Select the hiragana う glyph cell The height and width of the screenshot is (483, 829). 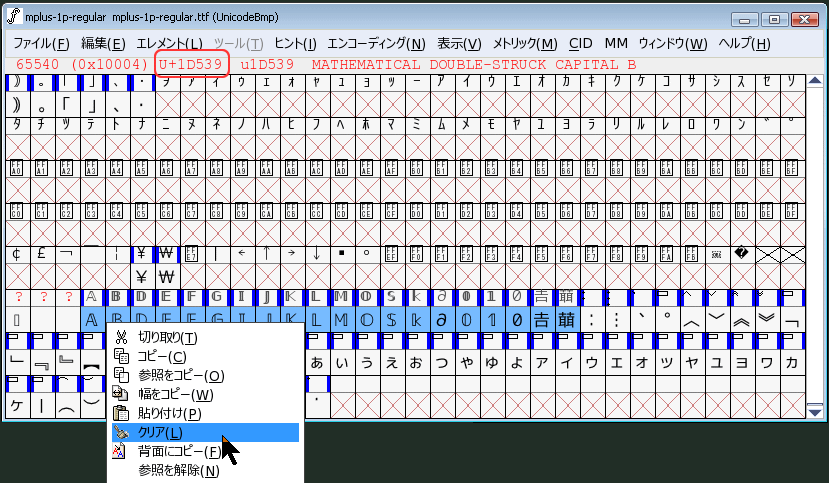(367, 363)
